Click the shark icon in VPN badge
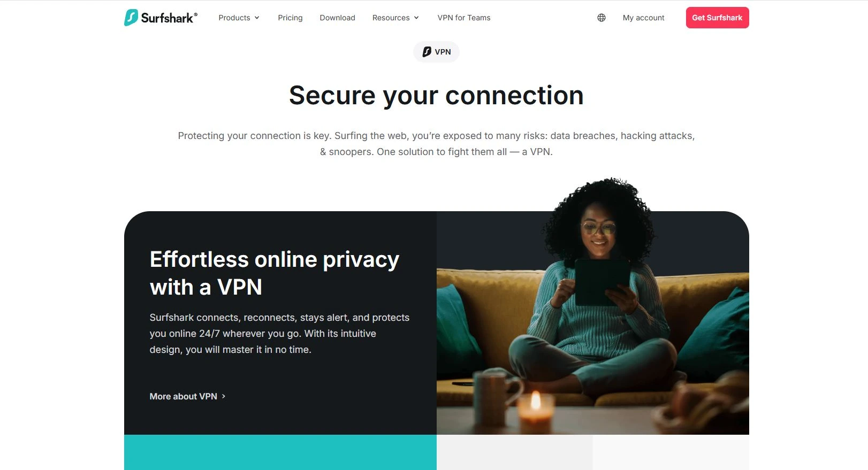Screen dimensions: 868x470 pyautogui.click(x=427, y=52)
